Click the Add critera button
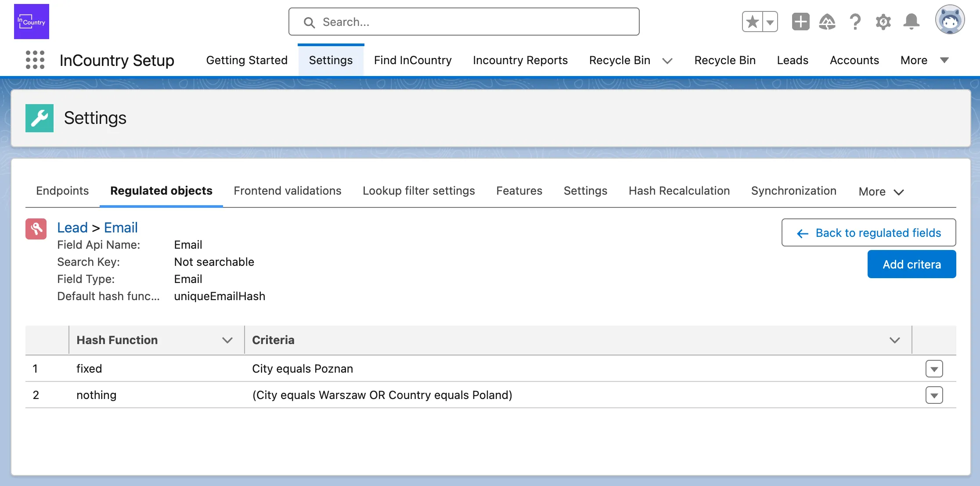The width and height of the screenshot is (980, 486). (x=912, y=264)
